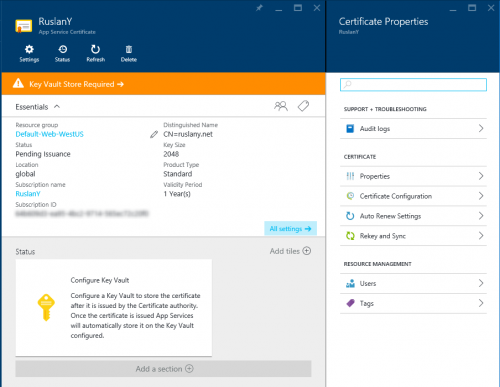Click the Audit logs icon
Image resolution: width=500 pixels, height=387 pixels.
(x=350, y=128)
